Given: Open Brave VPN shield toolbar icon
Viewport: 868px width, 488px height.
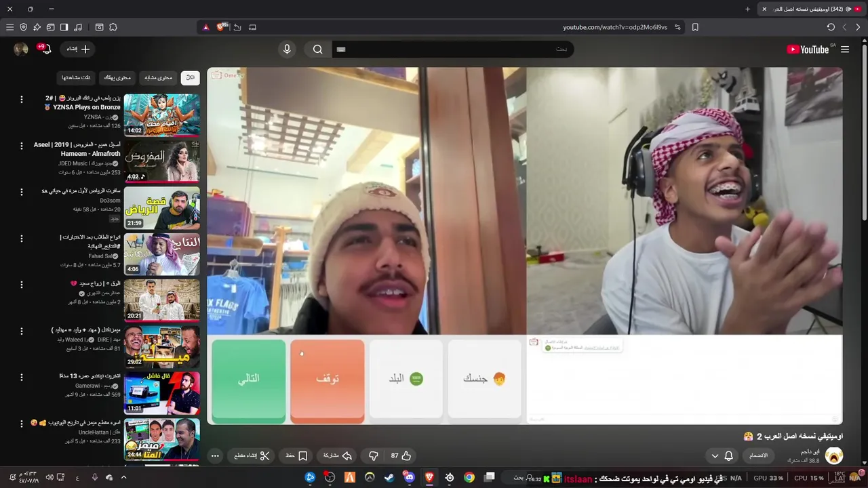Looking at the screenshot, I should point(23,27).
